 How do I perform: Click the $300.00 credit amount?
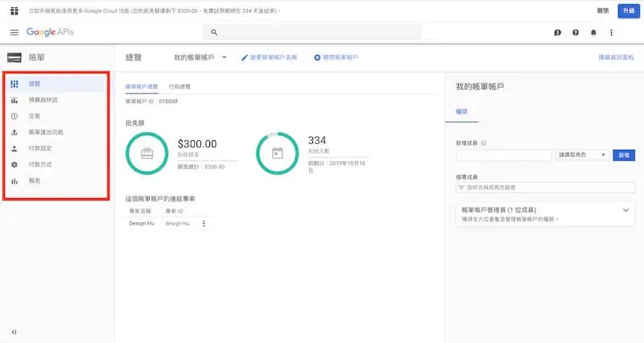coord(197,144)
